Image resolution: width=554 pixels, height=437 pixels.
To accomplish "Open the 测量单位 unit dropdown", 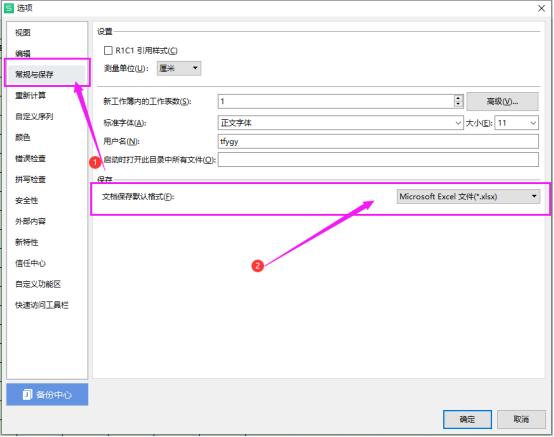I will pyautogui.click(x=179, y=68).
